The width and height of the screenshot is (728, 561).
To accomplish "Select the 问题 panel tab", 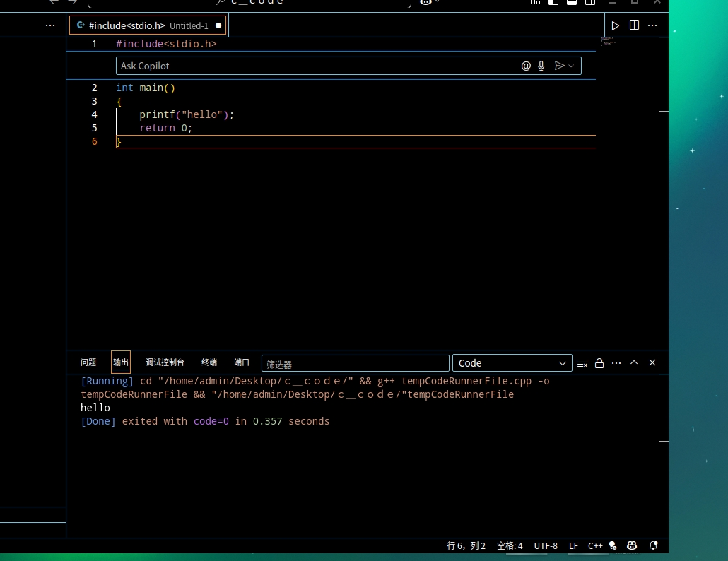I will coord(88,362).
